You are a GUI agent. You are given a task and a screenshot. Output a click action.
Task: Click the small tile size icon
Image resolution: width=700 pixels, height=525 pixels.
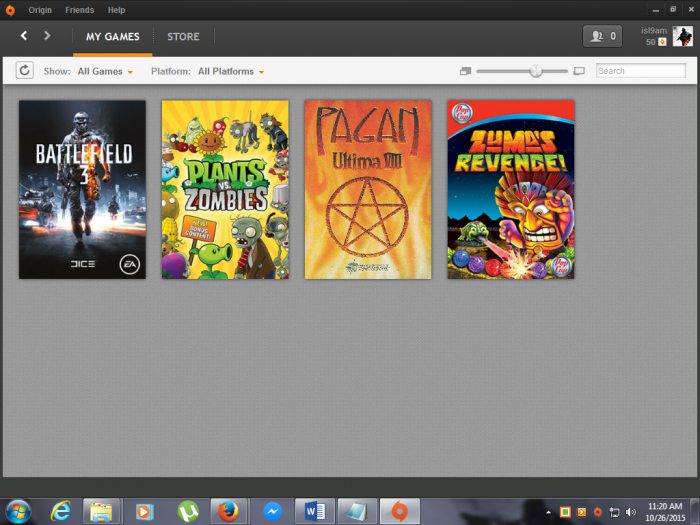[x=466, y=71]
